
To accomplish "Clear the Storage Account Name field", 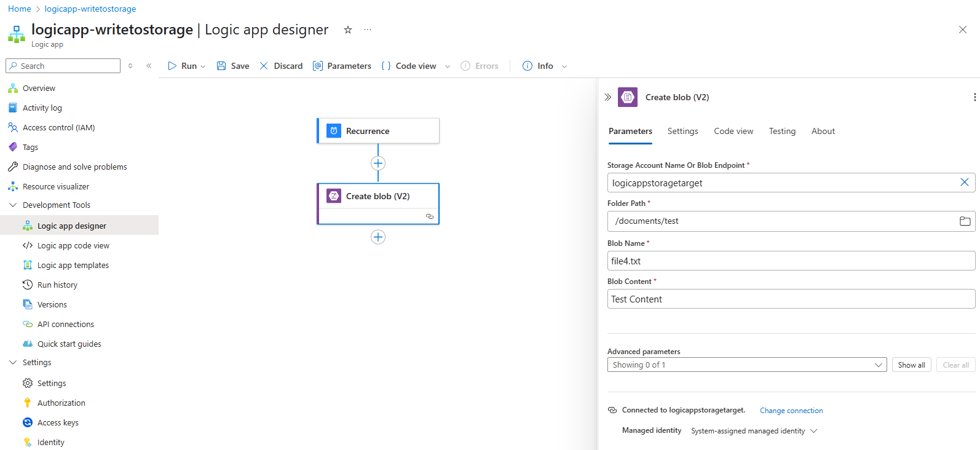I will pyautogui.click(x=964, y=183).
